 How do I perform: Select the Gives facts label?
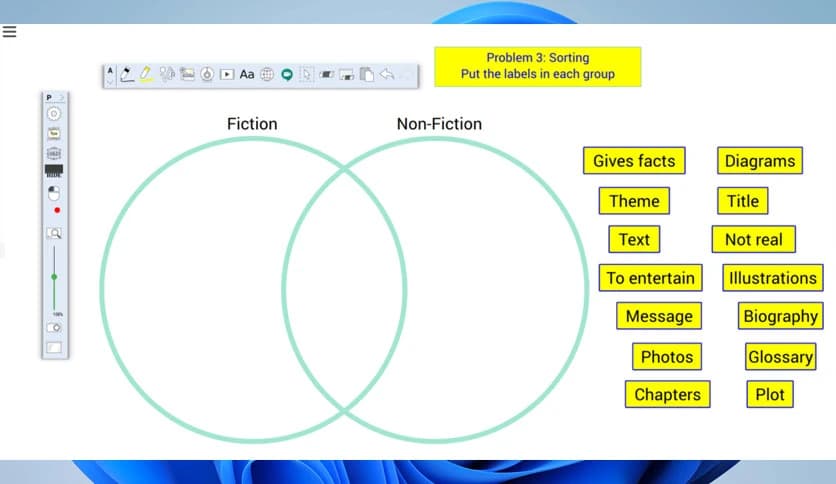pyautogui.click(x=634, y=161)
